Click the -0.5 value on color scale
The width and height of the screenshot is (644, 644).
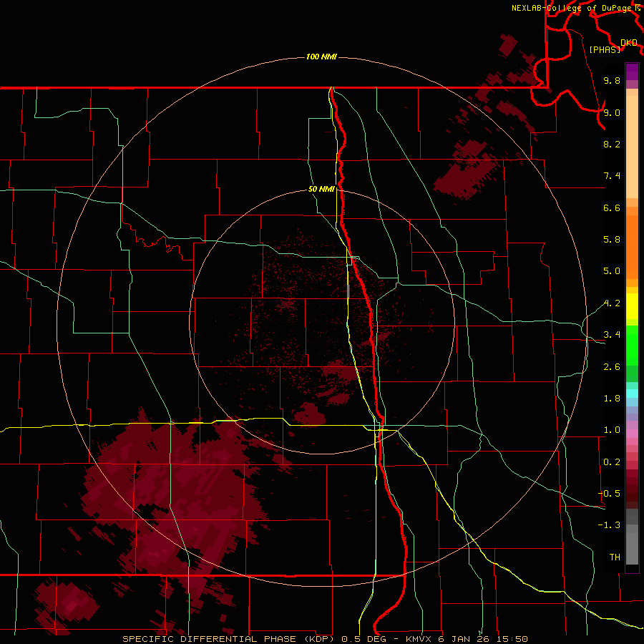[609, 494]
